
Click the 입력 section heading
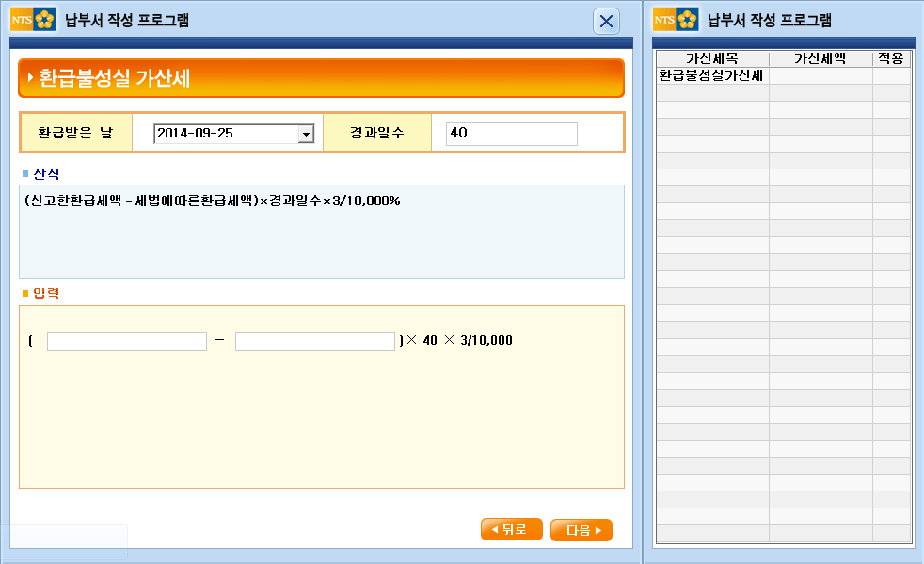click(x=46, y=293)
